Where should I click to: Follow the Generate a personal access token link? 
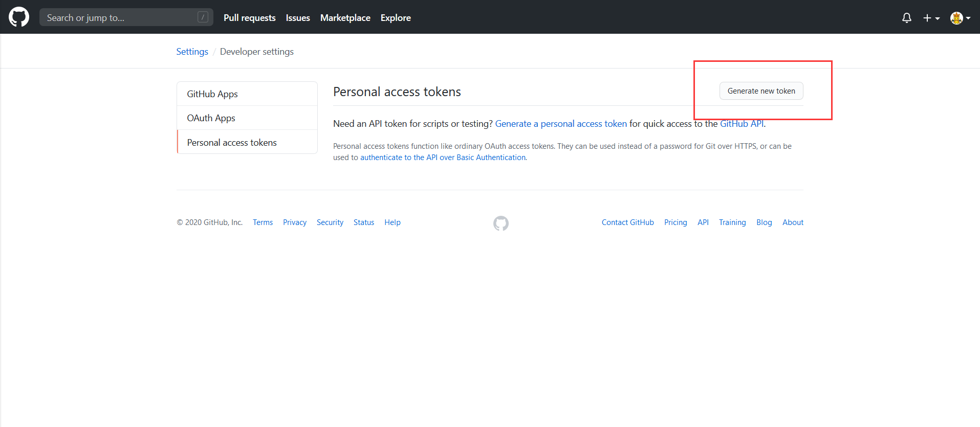click(x=561, y=124)
